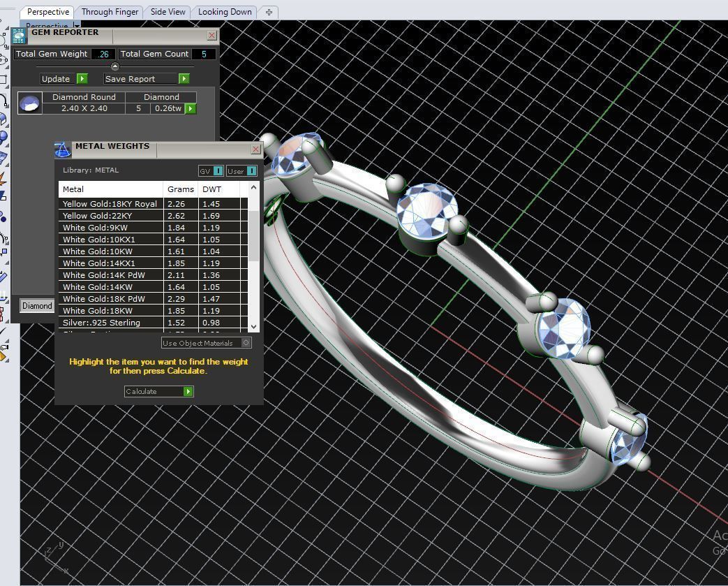Select the Silver:.925 Sterling row
The width and height of the screenshot is (728, 586).
(x=154, y=323)
